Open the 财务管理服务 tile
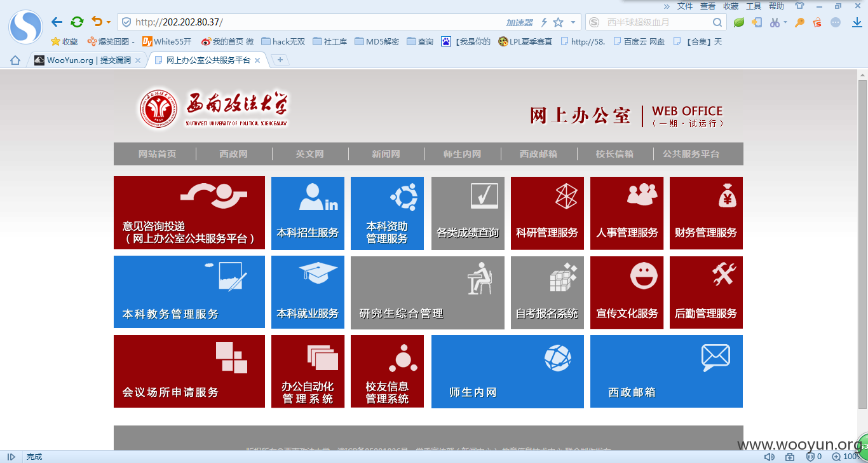 [x=706, y=213]
